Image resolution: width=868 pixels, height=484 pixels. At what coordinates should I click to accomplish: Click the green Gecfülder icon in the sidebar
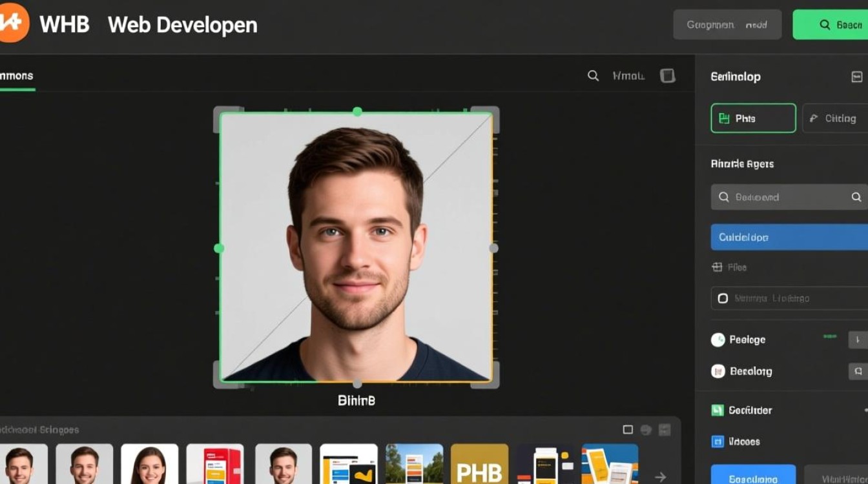717,410
